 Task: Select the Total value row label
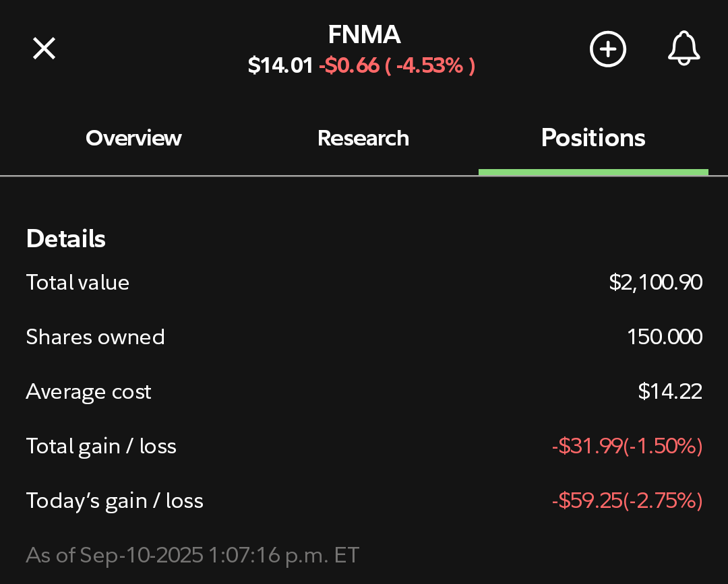[x=78, y=282]
